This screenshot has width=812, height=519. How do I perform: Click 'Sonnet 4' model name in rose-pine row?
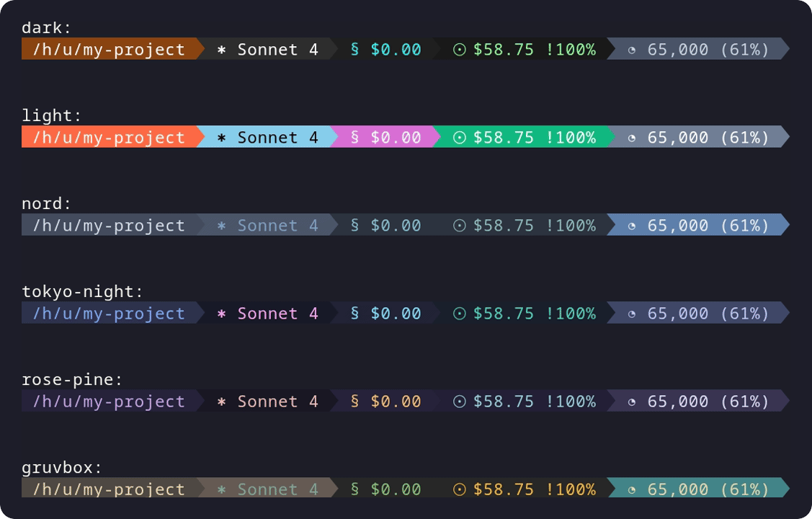(x=278, y=402)
